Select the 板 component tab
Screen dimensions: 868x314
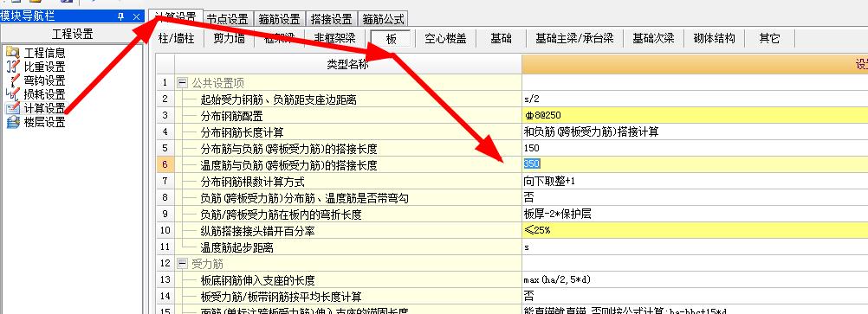pyautogui.click(x=392, y=39)
